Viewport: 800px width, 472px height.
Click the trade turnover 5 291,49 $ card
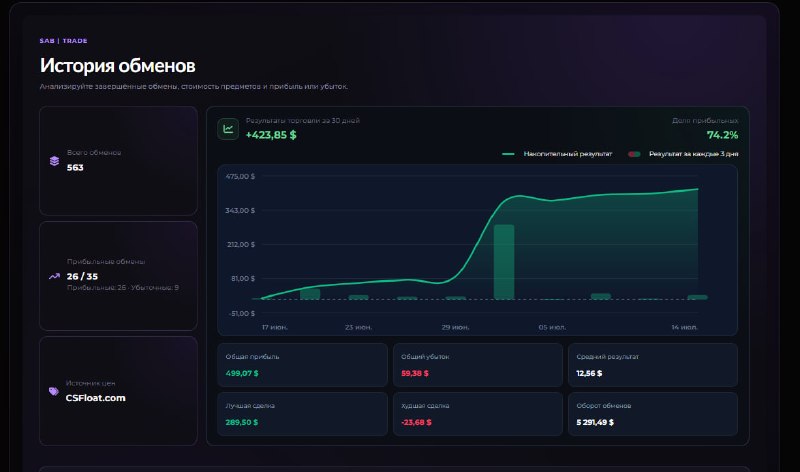(x=653, y=414)
